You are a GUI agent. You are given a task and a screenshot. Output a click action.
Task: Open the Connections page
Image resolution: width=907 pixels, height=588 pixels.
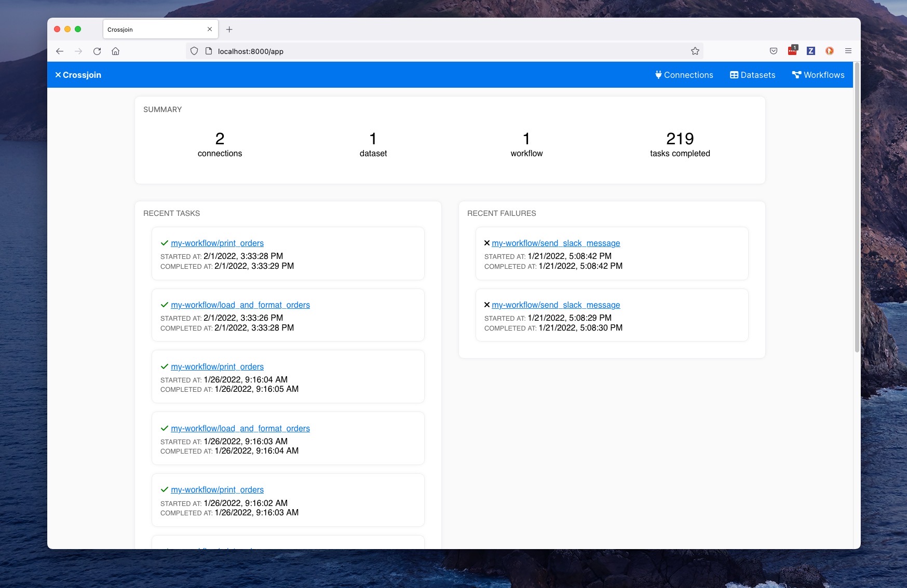click(684, 75)
